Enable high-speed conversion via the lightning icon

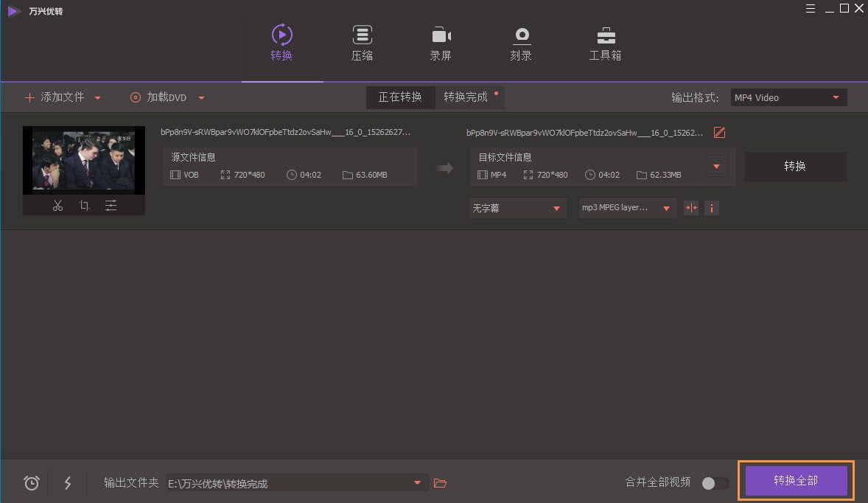(x=68, y=482)
